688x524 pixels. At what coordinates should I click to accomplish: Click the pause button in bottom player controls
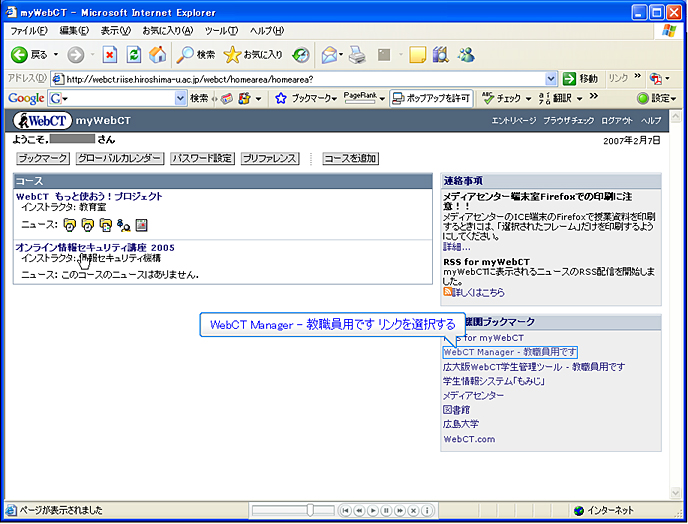click(x=386, y=510)
